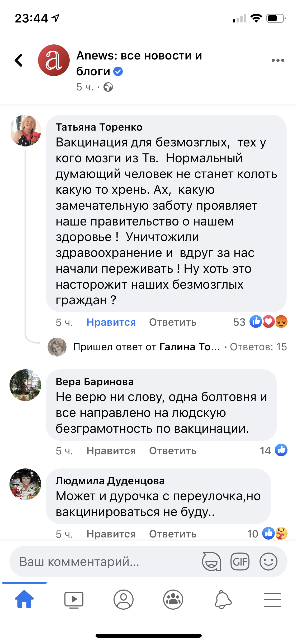Screen dimensions: 297x644
Task: Open the hamburger menu tab
Action: point(272,599)
